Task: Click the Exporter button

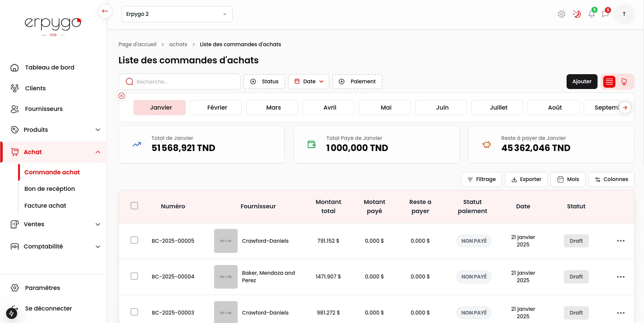Action: click(x=526, y=179)
